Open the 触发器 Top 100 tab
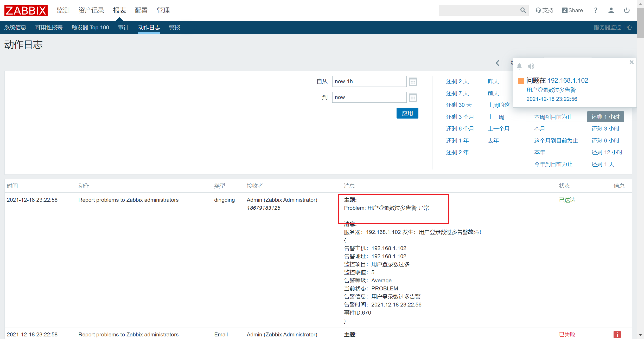 coord(90,28)
